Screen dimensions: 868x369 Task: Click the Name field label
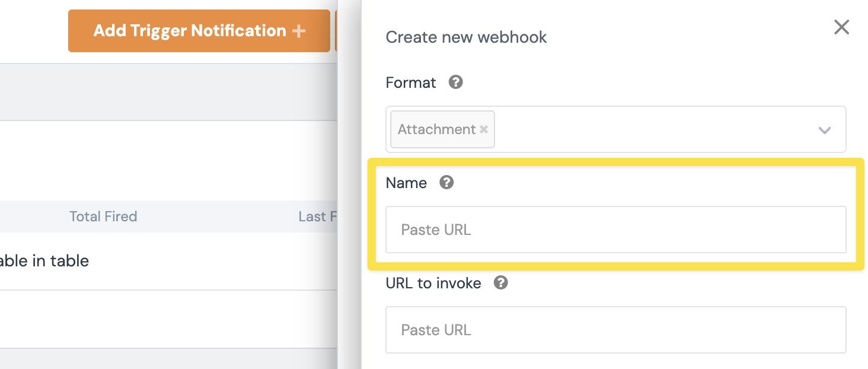406,183
